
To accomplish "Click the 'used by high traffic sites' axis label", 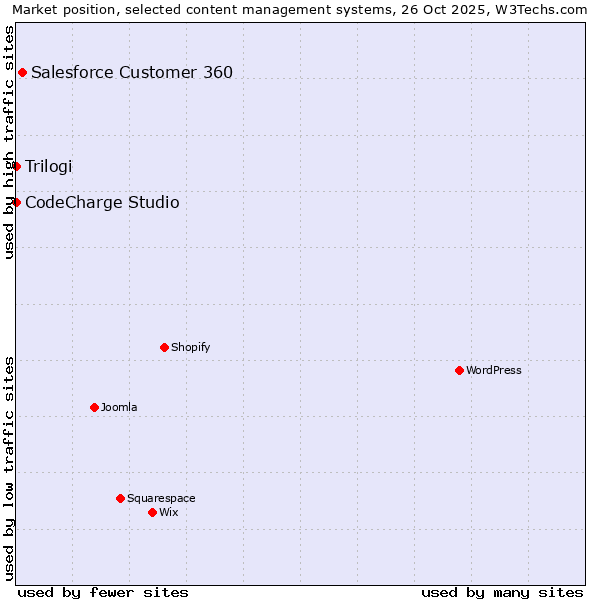I will click(9, 142).
